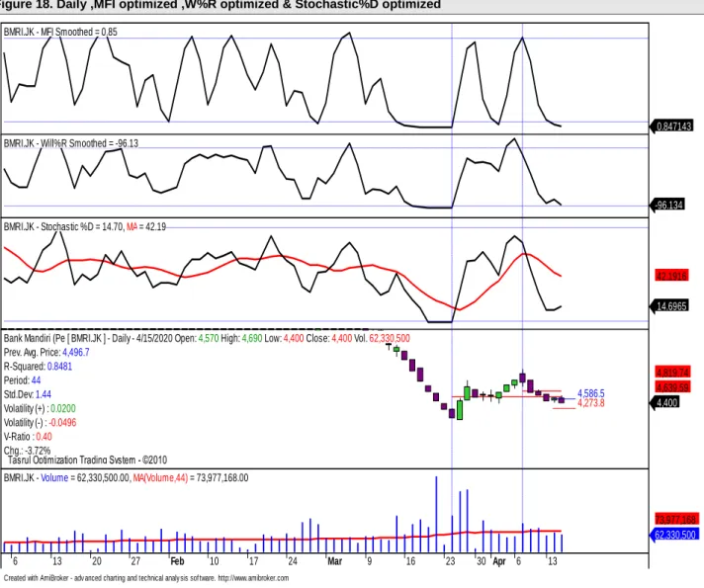The width and height of the screenshot is (704, 588).
Task: Select the Std.Dev: 1.44 line
Action: click(x=28, y=394)
